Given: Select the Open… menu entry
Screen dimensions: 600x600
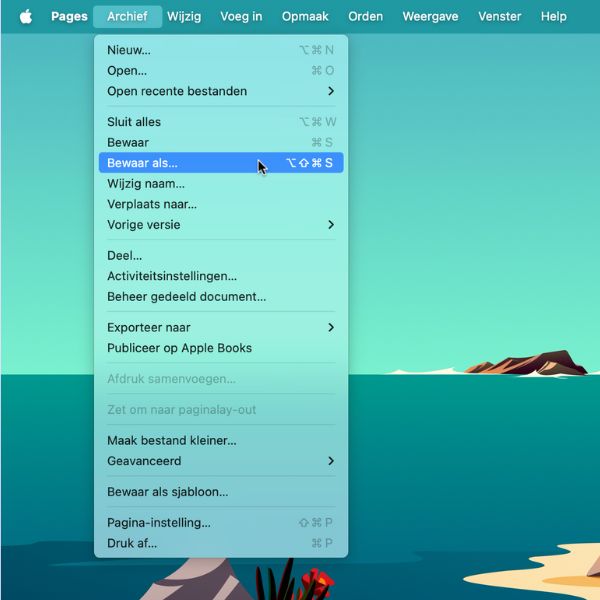Looking at the screenshot, I should [x=221, y=70].
